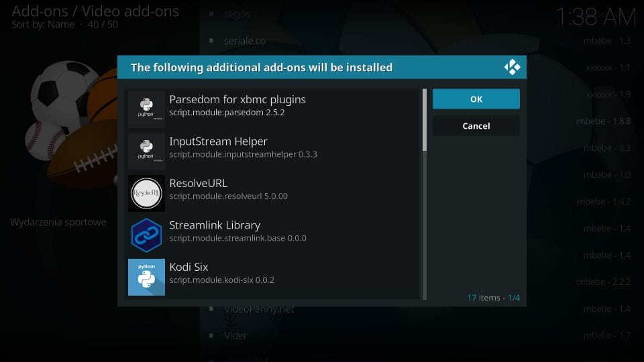The width and height of the screenshot is (644, 362).
Task: Click 'script.module.inputstreamhelper 0.3.3' text
Action: pyautogui.click(x=243, y=154)
